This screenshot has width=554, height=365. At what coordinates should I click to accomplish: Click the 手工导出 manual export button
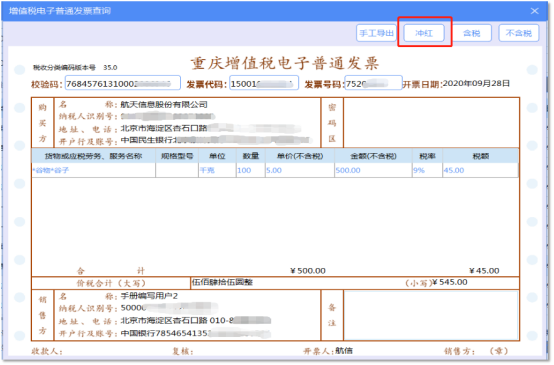pyautogui.click(x=376, y=33)
